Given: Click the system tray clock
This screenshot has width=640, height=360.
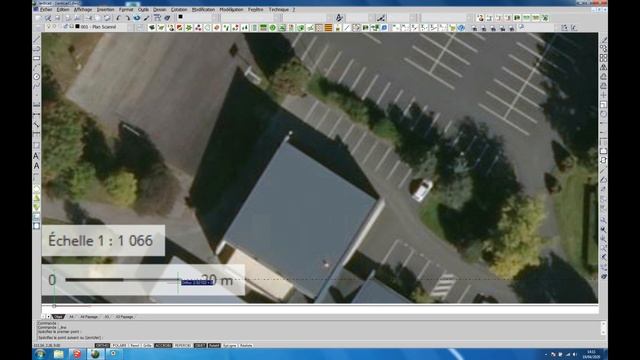Looking at the screenshot, I should click(592, 354).
